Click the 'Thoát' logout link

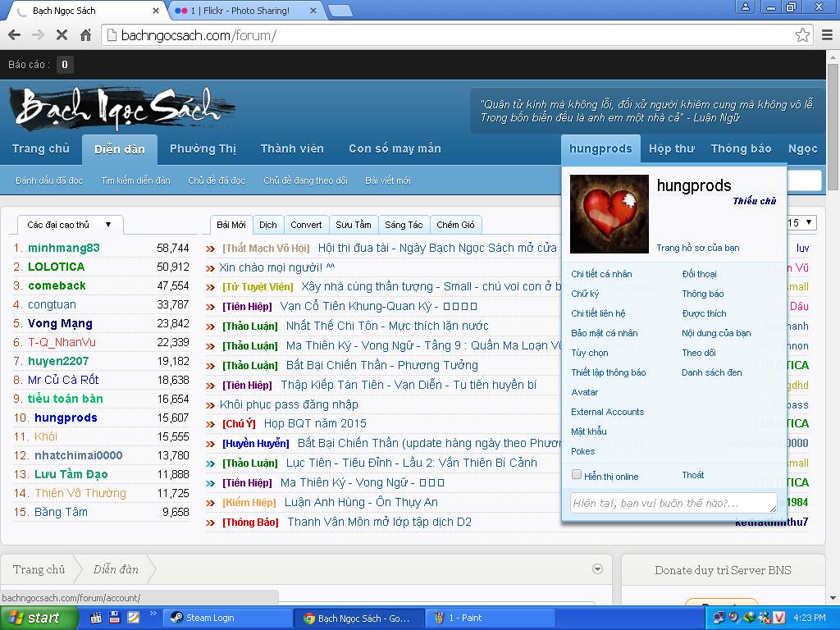(x=693, y=475)
